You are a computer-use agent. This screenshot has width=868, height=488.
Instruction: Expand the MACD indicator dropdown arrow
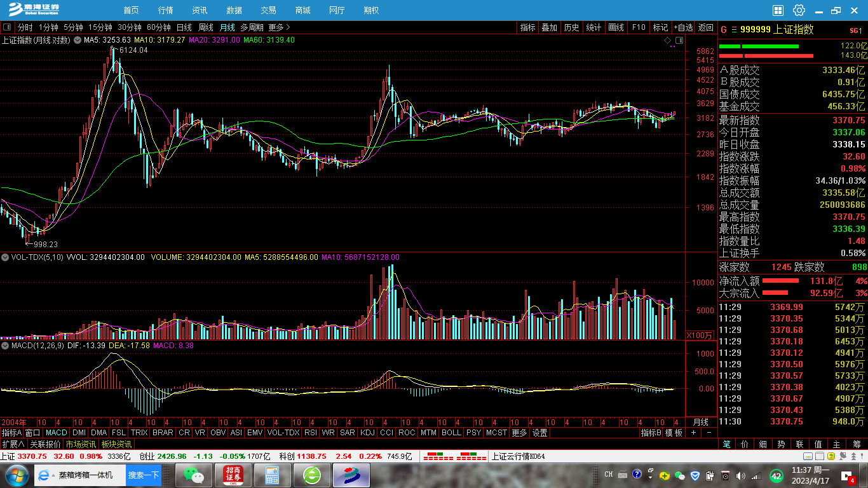[5, 346]
